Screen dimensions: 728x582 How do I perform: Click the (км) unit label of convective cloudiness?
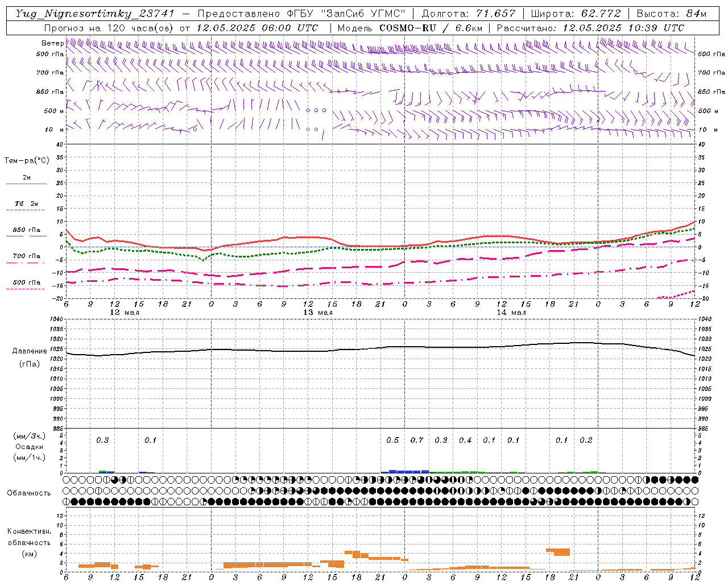[x=29, y=554]
